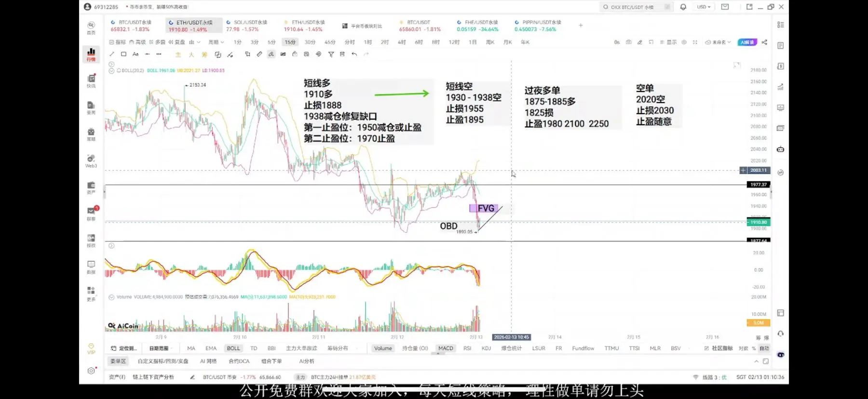Screen dimensions: 868x399
Task: Click the 复盘 replay button
Action: pos(176,42)
